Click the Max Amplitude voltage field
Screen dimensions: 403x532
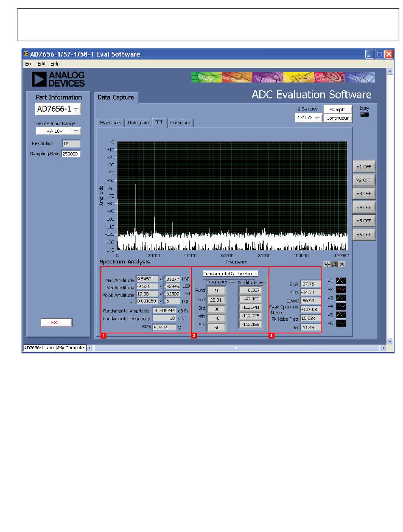[147, 279]
